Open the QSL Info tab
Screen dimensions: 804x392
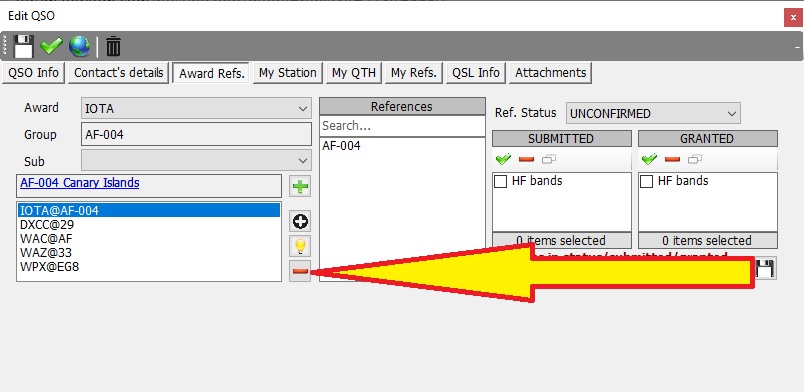click(x=476, y=73)
